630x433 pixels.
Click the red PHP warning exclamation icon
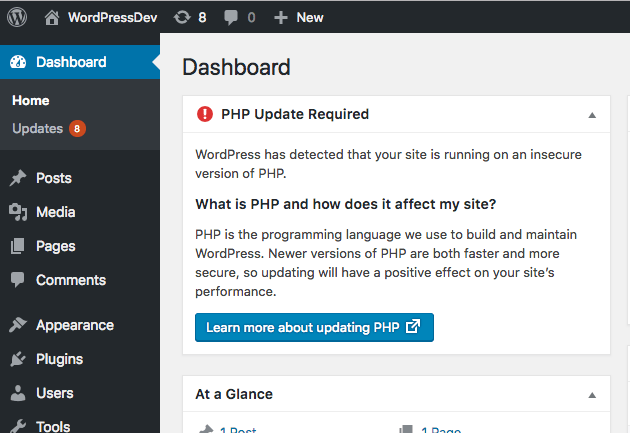(205, 114)
